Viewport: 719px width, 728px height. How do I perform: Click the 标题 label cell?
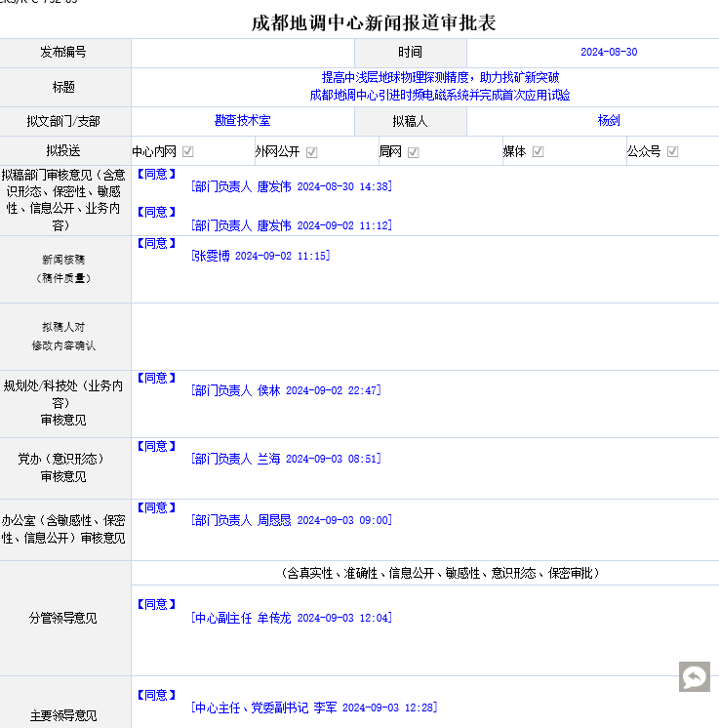[65, 87]
